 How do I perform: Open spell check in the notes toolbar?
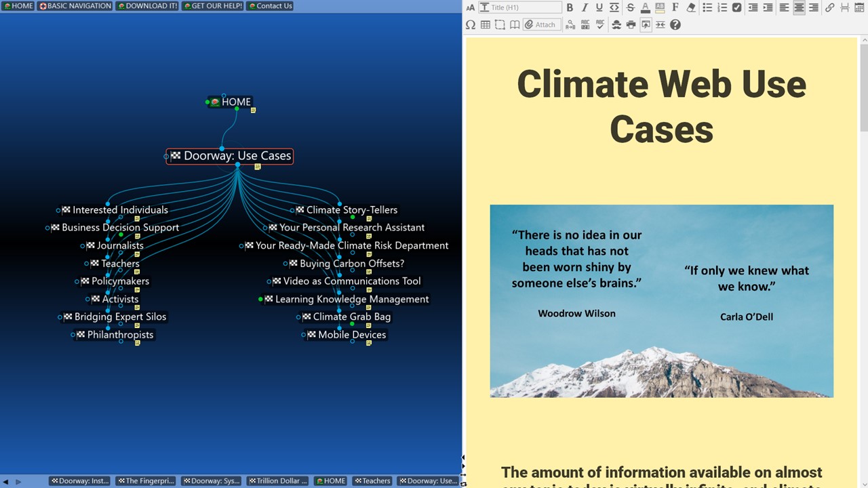[x=600, y=24]
